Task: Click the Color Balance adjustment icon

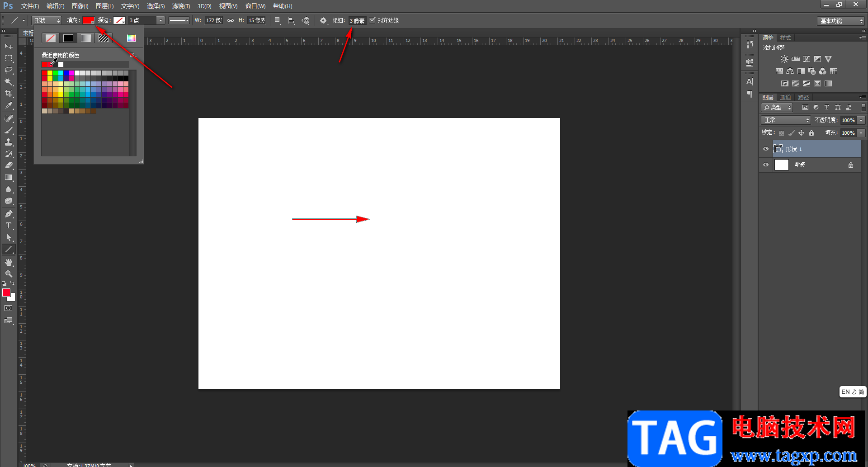Action: coord(790,71)
